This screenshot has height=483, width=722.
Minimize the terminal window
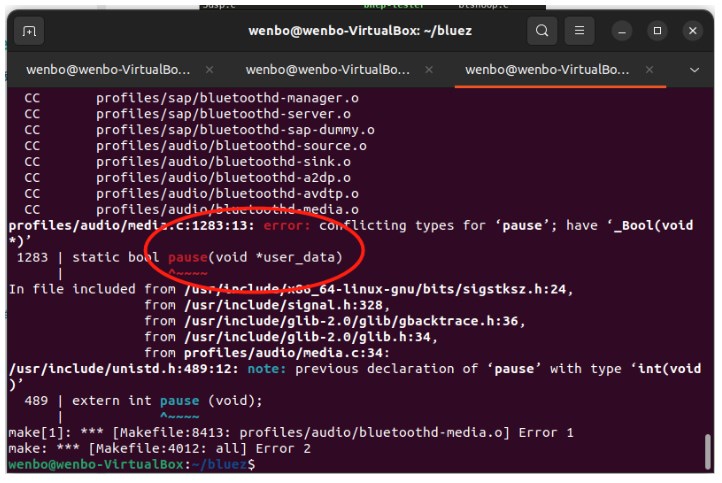tap(622, 31)
